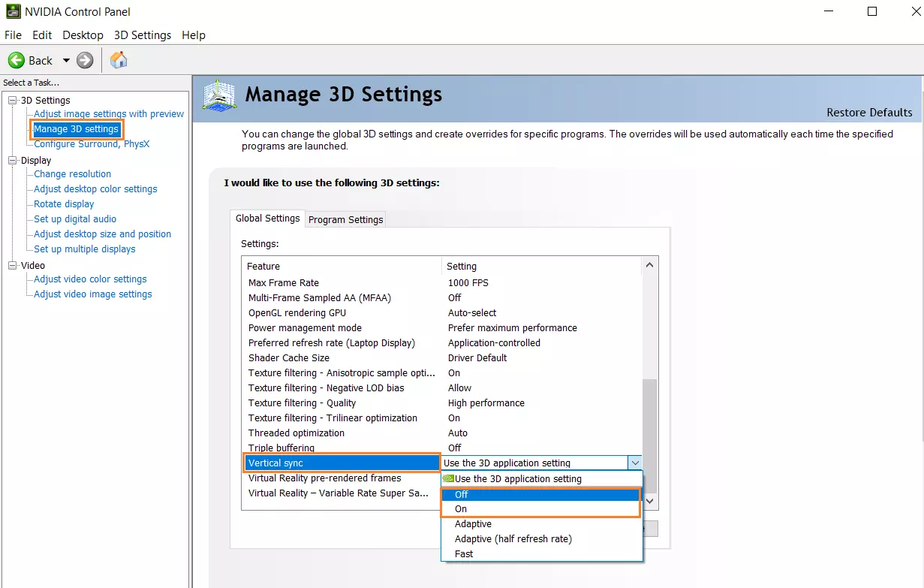Open the NVIDIA Control Panel title bar icon
924x588 pixels.
click(x=12, y=11)
